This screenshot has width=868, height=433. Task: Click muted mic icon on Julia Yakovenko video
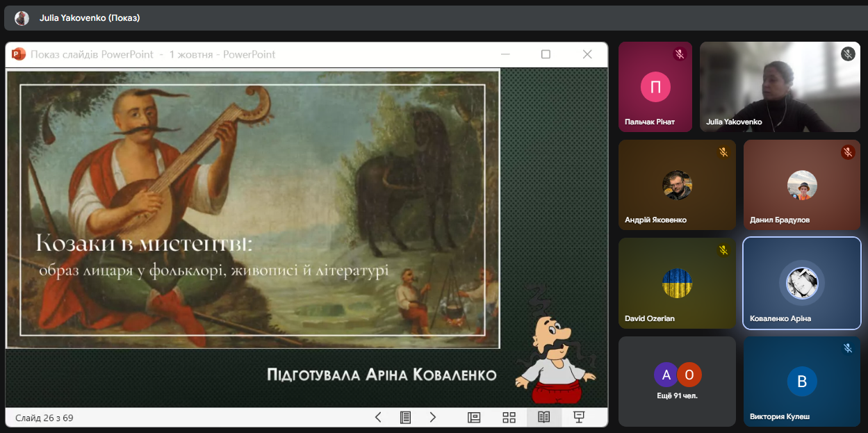tap(847, 54)
